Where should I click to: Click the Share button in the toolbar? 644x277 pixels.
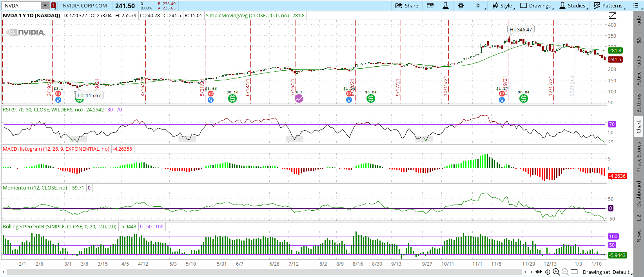pyautogui.click(x=406, y=5)
